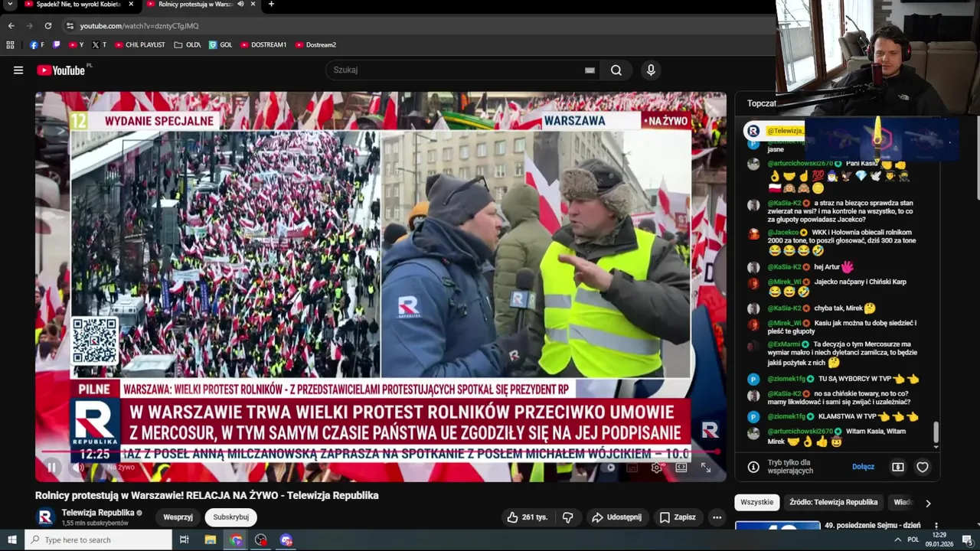Image resolution: width=980 pixels, height=551 pixels.
Task: Show next filter chips with arrow
Action: coord(928,503)
